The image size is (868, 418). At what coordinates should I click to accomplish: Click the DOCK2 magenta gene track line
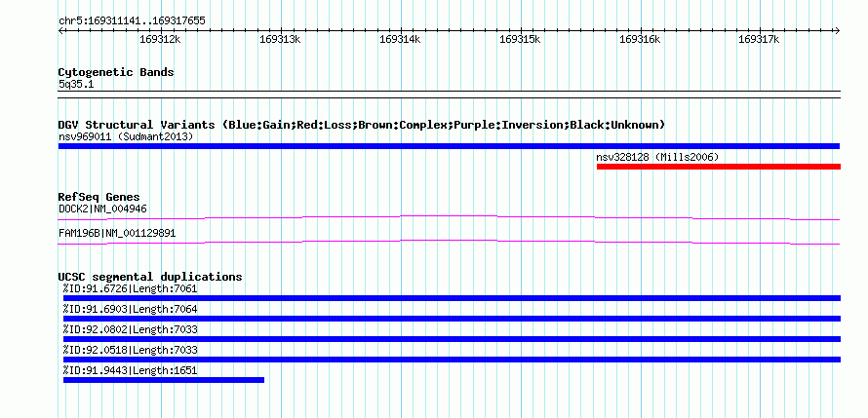click(x=449, y=218)
